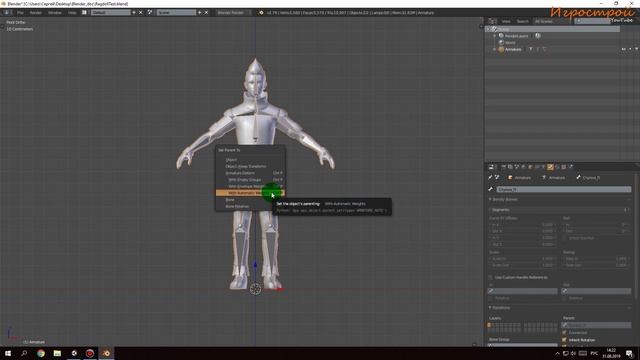Toggle Relative checkbox under In handle

click(491, 298)
